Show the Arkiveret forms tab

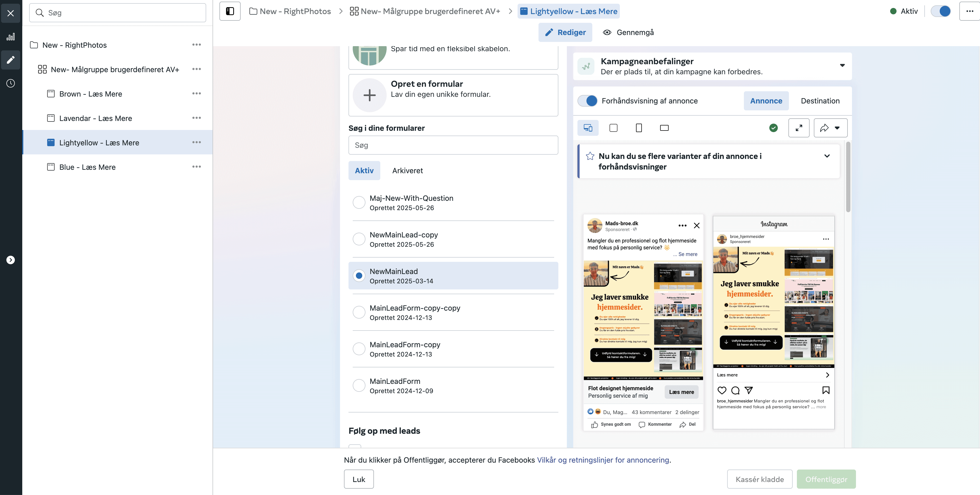click(407, 171)
